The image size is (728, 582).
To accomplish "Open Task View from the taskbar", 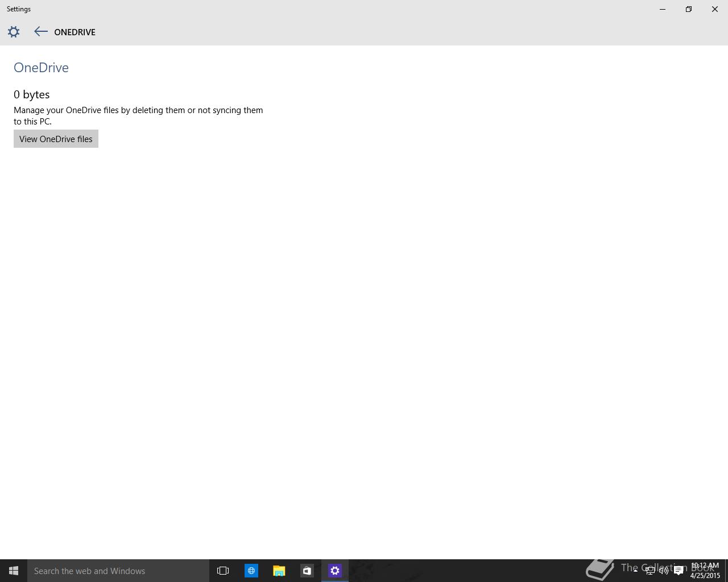I will tap(223, 571).
